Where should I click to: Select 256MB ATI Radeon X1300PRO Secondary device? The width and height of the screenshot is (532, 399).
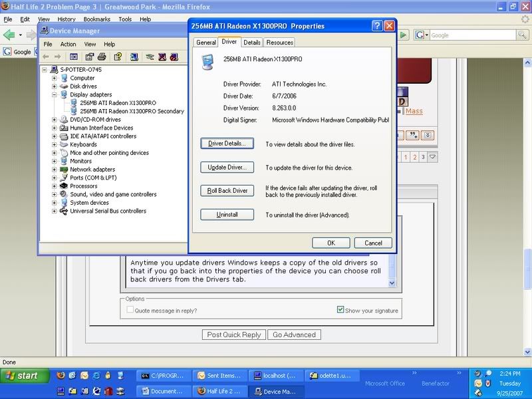point(132,111)
